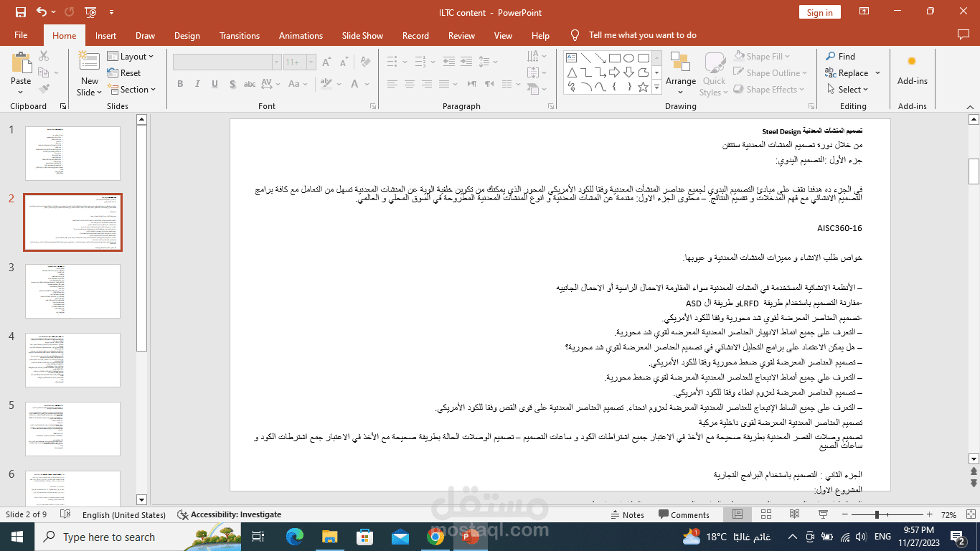Click the Copy icon in Clipboard
Image resolution: width=980 pixels, height=551 pixels.
(44, 72)
